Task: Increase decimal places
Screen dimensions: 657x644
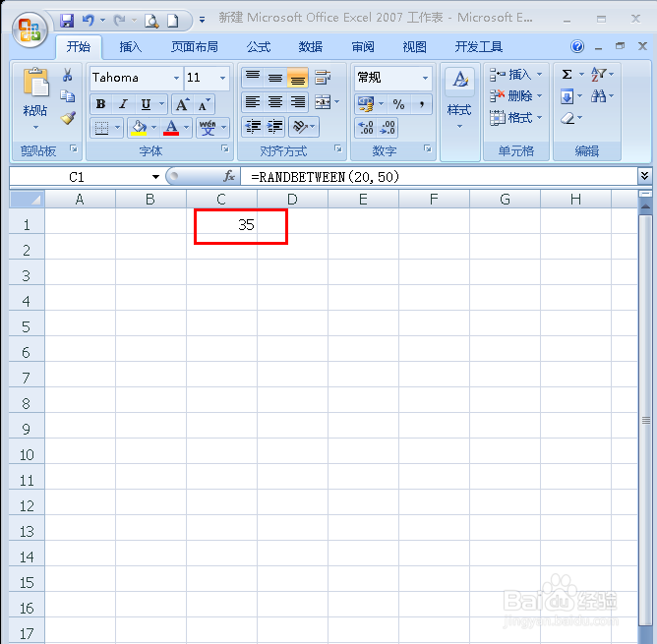Action: point(366,128)
